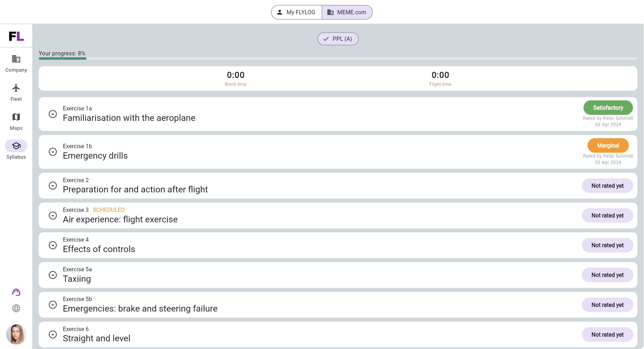
Task: Click the building icon in MEME.com tab
Action: 330,12
